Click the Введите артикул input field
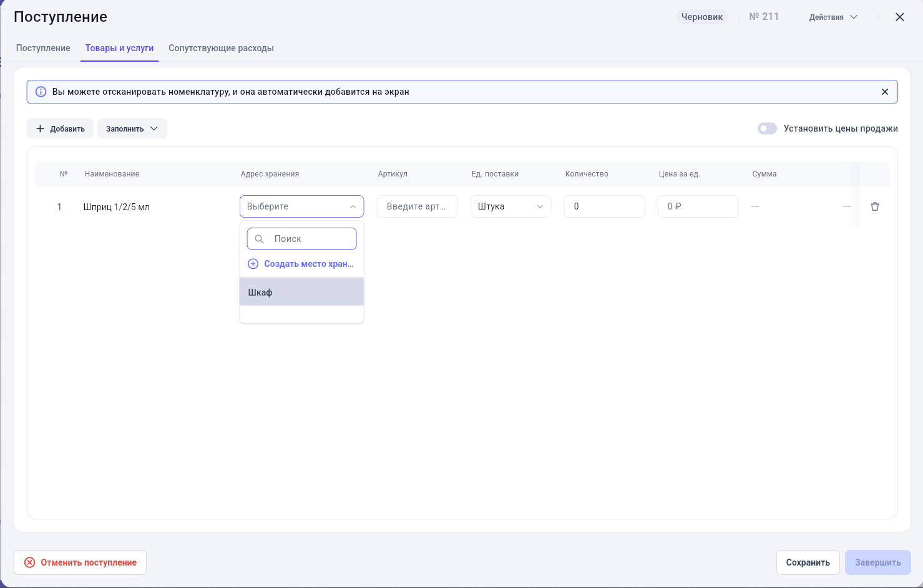Screen dimensions: 923x588 coord(417,206)
